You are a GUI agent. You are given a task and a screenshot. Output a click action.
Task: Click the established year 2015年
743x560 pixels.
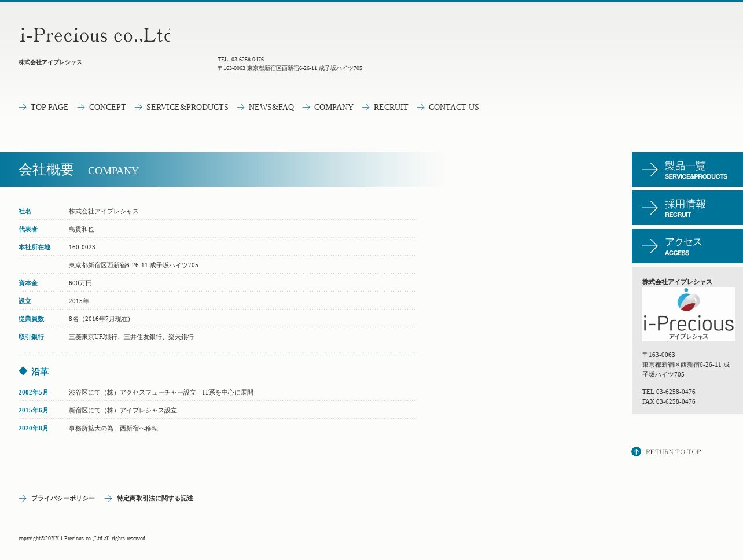tap(79, 301)
